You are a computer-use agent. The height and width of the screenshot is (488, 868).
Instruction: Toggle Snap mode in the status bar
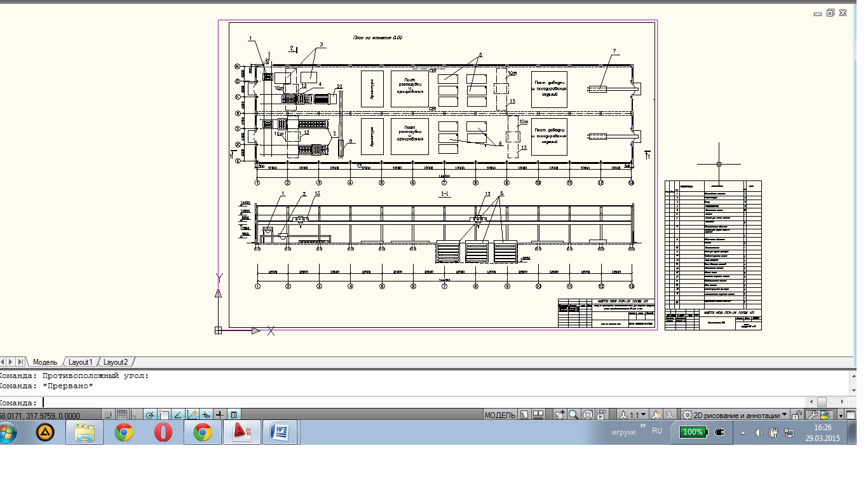point(108,415)
